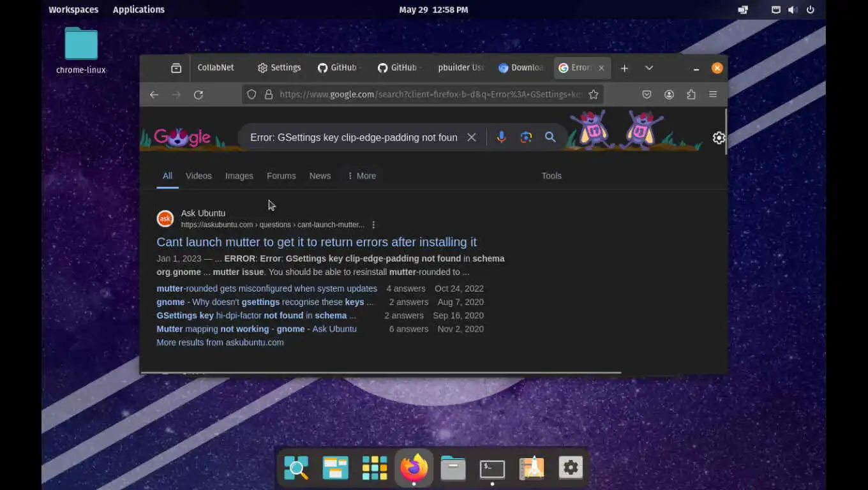Viewport: 868px width, 490px height.
Task: Clear the Google search box text
Action: tap(472, 137)
